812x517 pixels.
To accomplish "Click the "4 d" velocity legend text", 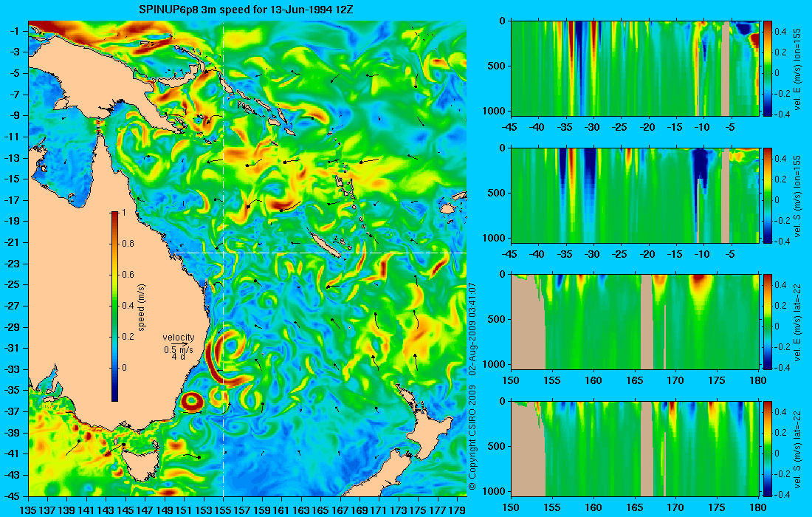I will 179,357.
